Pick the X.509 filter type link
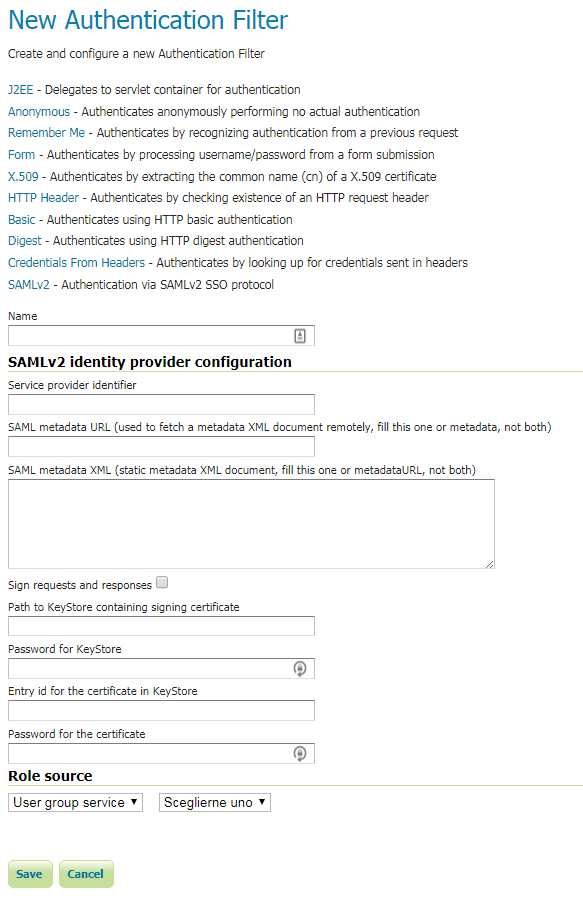 click(x=23, y=176)
